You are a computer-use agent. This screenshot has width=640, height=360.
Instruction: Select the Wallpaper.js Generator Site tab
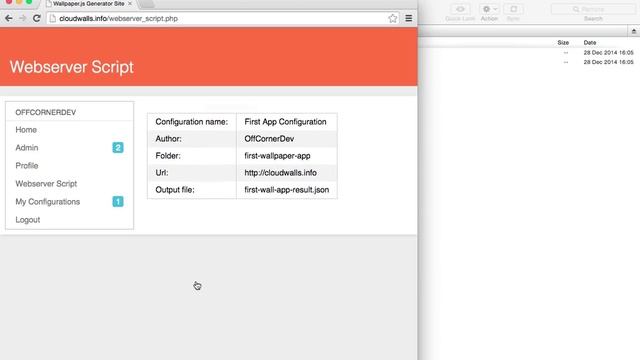pyautogui.click(x=88, y=4)
